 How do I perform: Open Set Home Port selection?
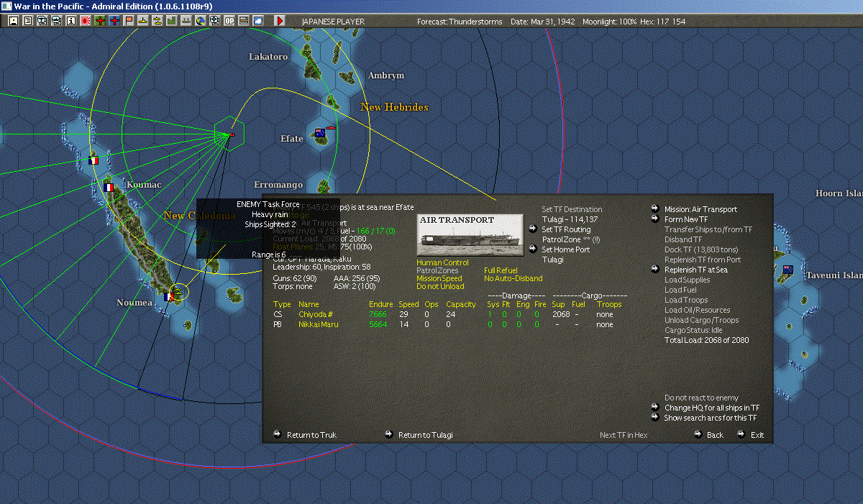tap(566, 249)
